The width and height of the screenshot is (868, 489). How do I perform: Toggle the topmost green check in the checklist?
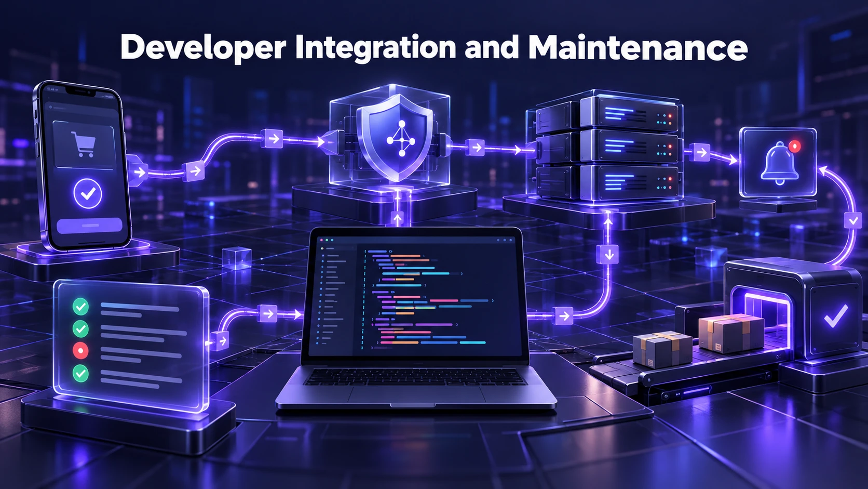80,307
